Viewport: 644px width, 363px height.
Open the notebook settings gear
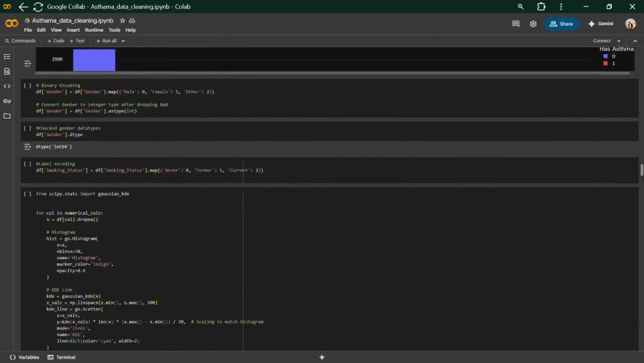(x=533, y=24)
